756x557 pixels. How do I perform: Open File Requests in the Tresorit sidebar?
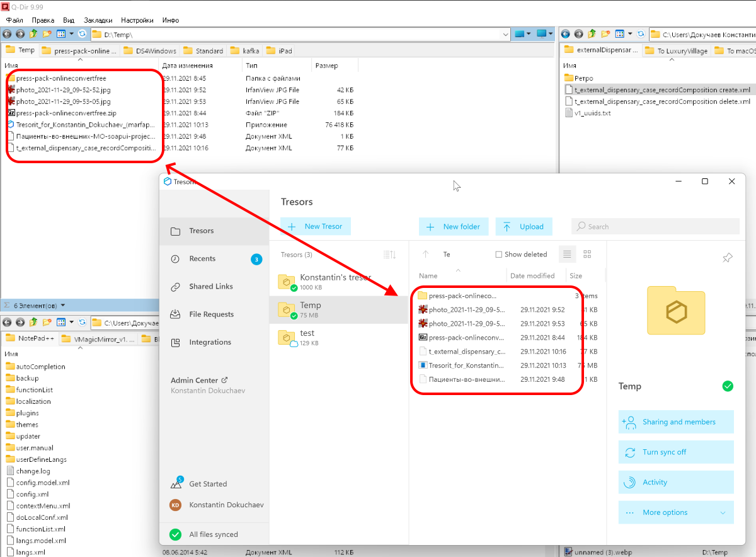point(214,314)
